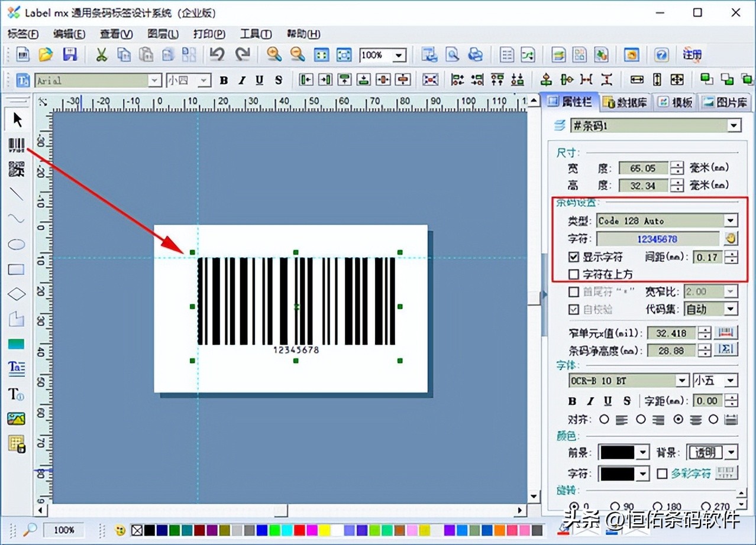The height and width of the screenshot is (545, 756).
Task: Click the Zoom In magnifier icon
Action: click(273, 55)
